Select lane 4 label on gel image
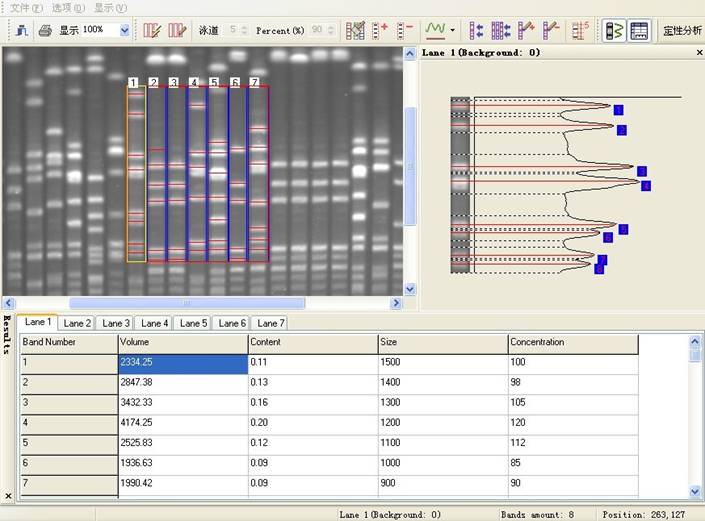Image resolution: width=705 pixels, height=521 pixels. tap(194, 82)
